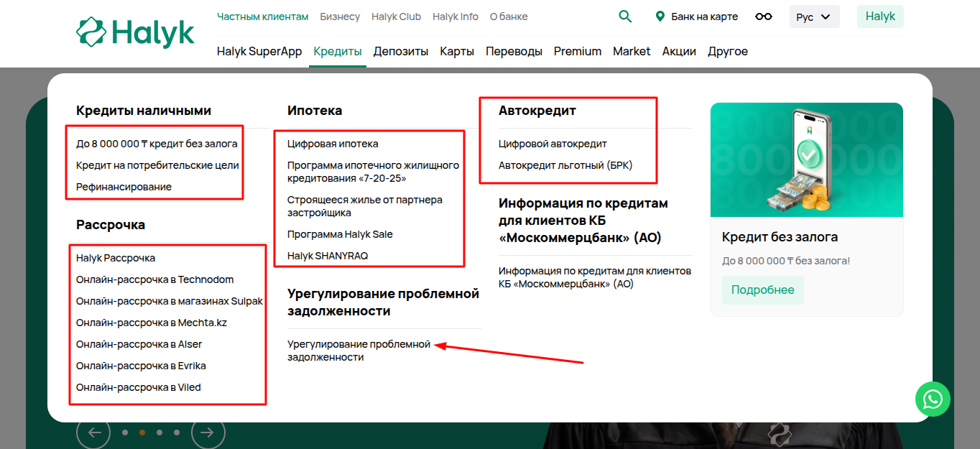The height and width of the screenshot is (449, 980).
Task: Open WhatsApp chat bubble
Action: [x=933, y=399]
